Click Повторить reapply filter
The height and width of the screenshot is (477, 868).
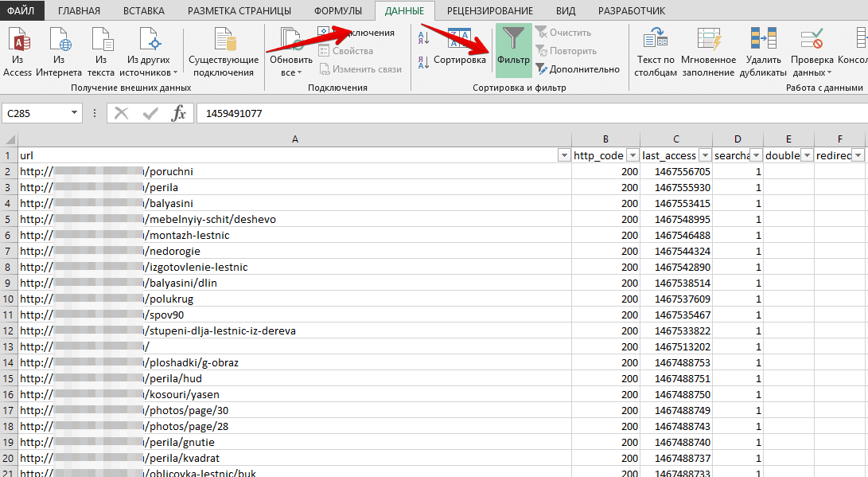pos(566,51)
